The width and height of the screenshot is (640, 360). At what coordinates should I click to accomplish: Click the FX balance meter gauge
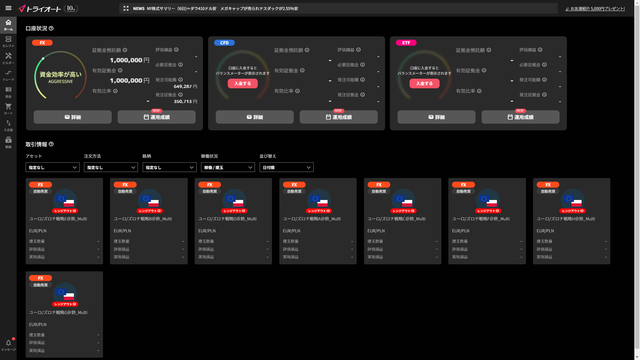(60, 76)
